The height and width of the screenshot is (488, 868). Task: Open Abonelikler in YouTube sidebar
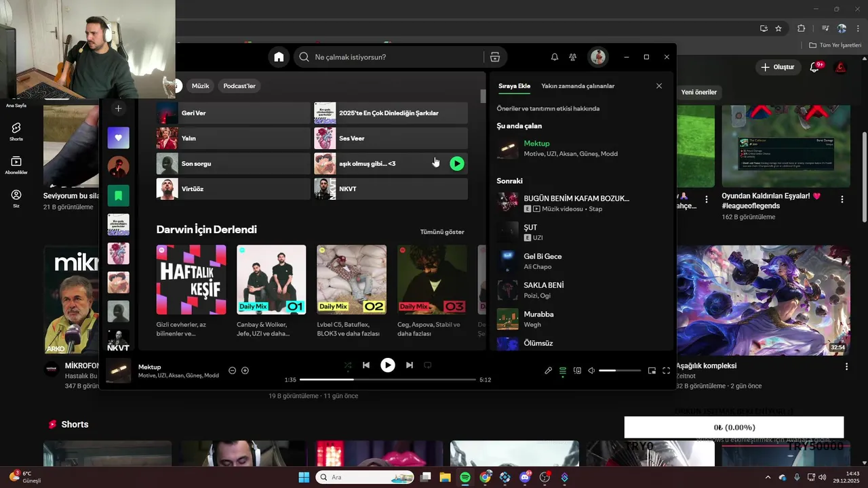point(16,165)
